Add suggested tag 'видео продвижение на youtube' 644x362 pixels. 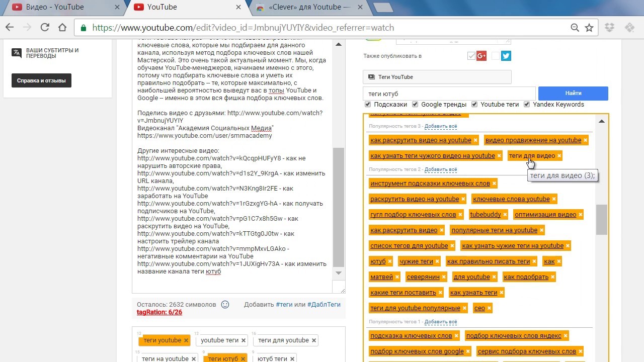click(533, 140)
